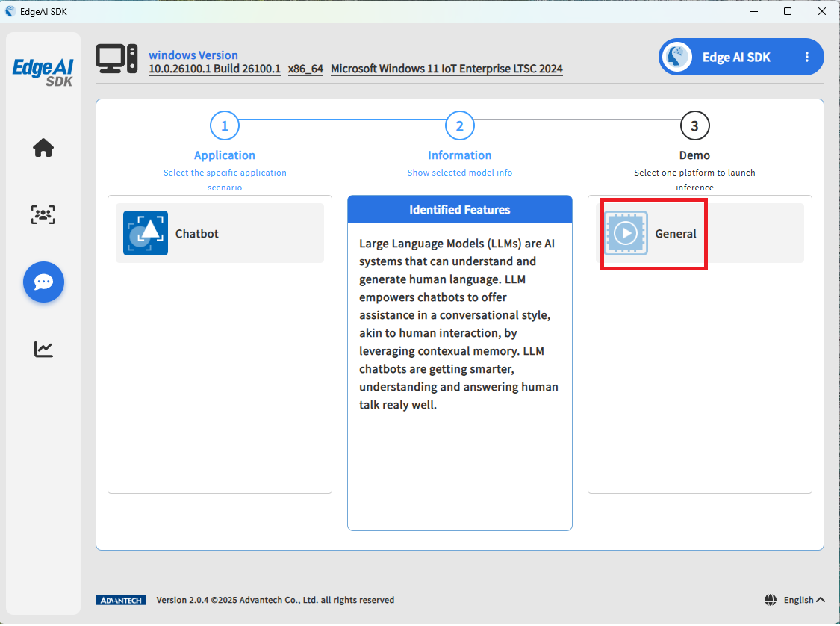Go to step 3 Demo
Viewport: 840px width, 626px height.
click(694, 126)
